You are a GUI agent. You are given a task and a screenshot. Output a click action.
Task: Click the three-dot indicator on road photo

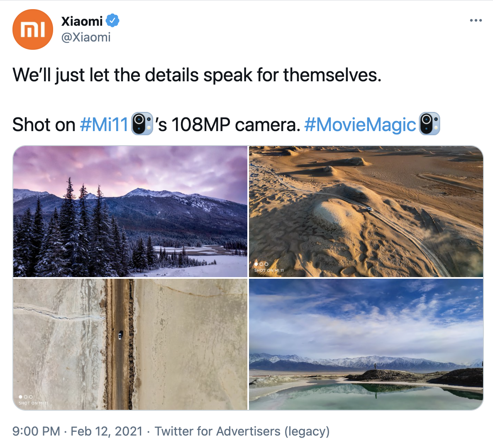point(26,397)
